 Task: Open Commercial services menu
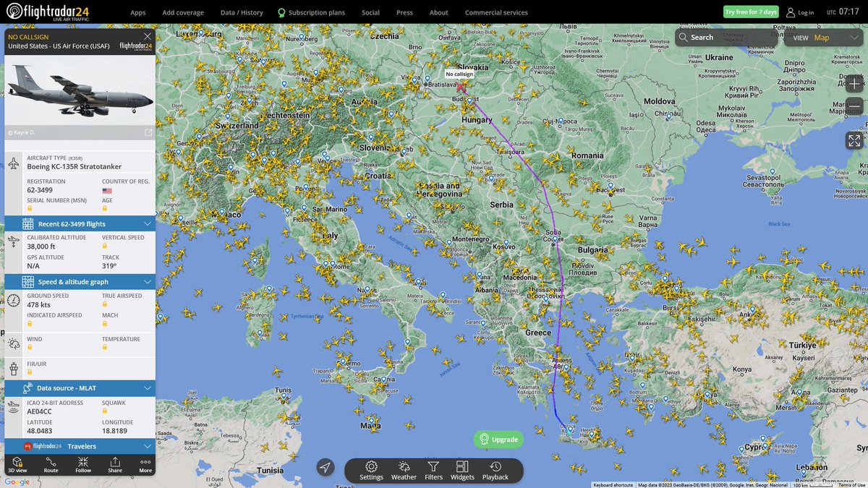click(x=496, y=12)
